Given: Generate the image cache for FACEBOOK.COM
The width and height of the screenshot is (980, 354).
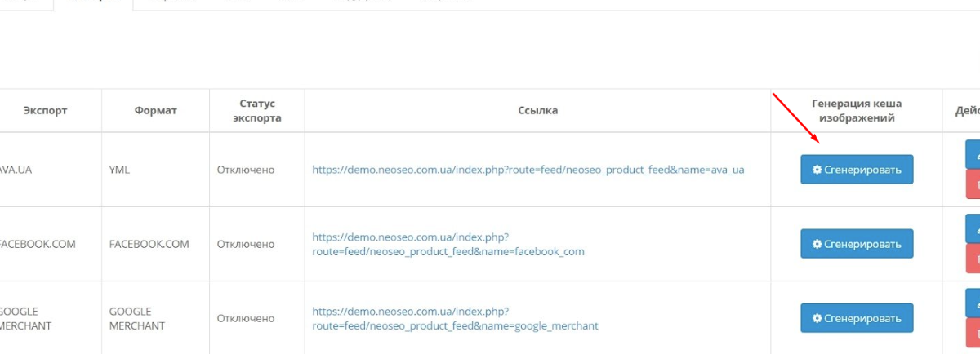Looking at the screenshot, I should 857,244.
